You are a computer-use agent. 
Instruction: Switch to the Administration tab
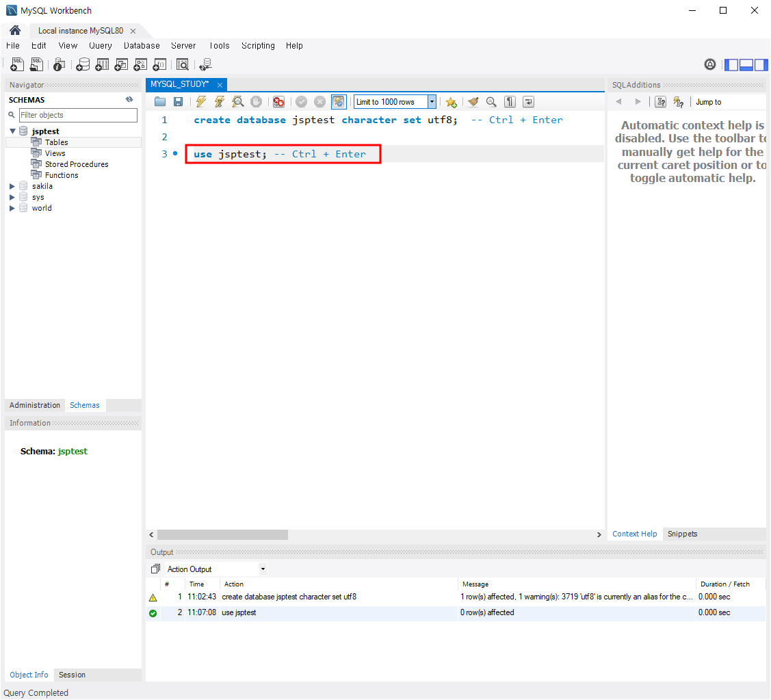[x=34, y=405]
